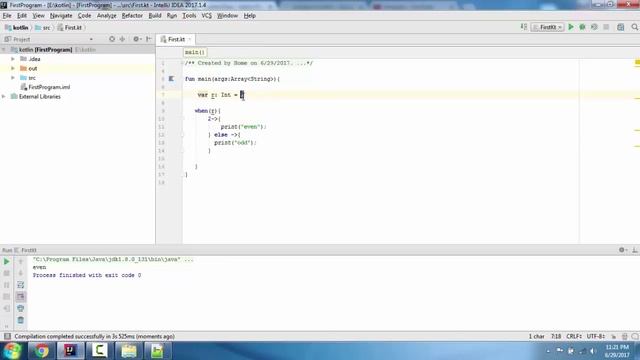The width and height of the screenshot is (640, 360).
Task: Open the VCS menu
Action: click(x=207, y=16)
